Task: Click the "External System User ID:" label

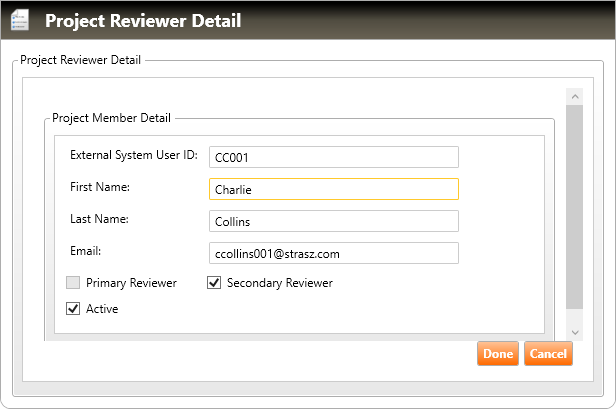Action: [x=134, y=155]
